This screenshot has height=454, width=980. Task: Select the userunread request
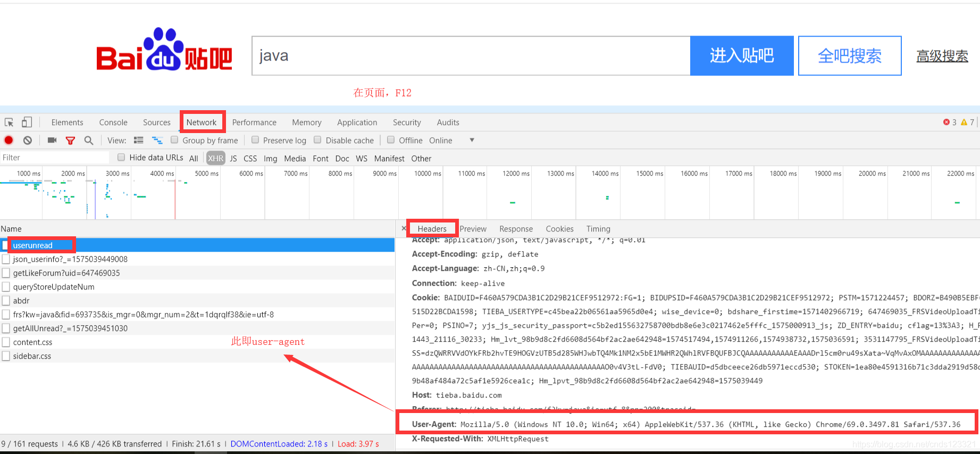(197, 245)
